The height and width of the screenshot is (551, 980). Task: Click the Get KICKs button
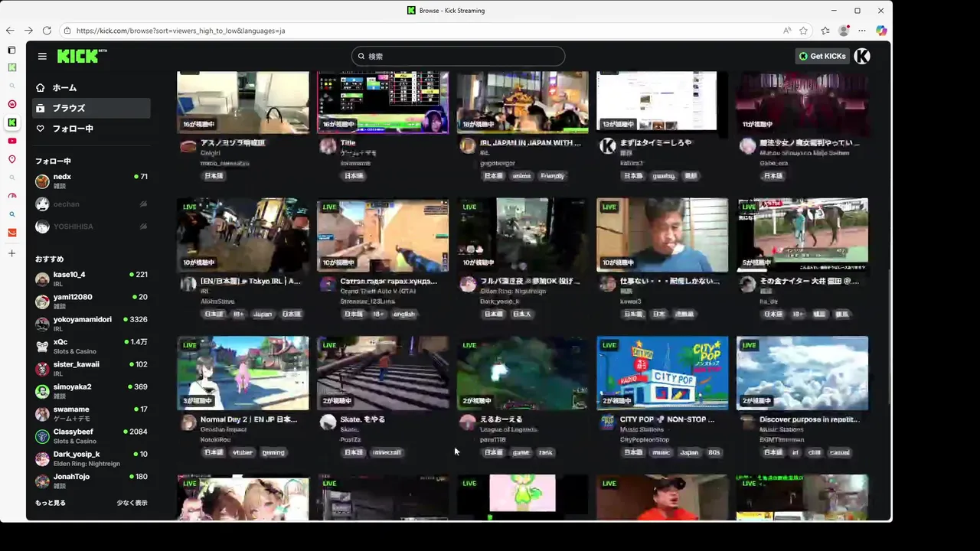click(822, 56)
